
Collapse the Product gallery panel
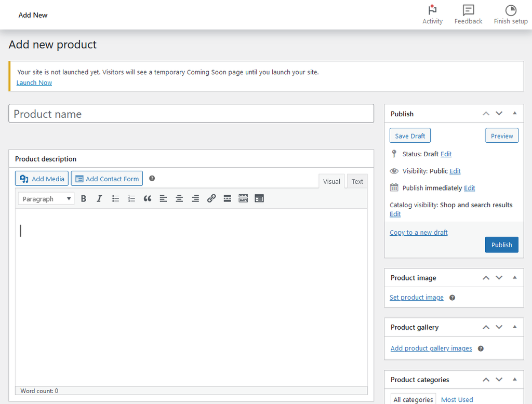coord(514,327)
